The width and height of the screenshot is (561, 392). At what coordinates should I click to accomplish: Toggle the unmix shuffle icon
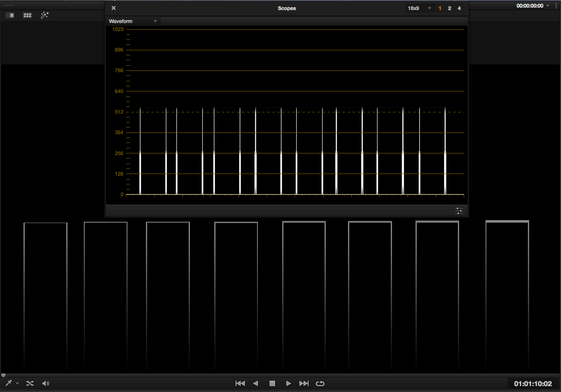click(x=30, y=383)
